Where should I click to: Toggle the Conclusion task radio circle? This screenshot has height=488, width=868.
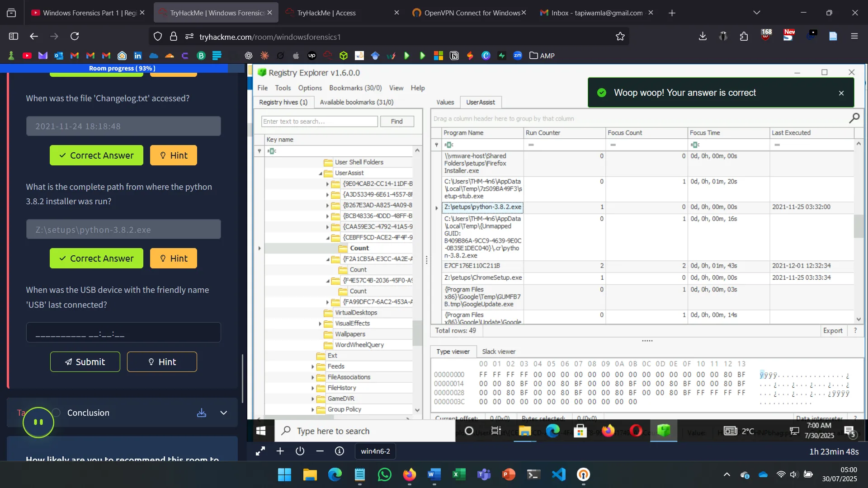56,413
